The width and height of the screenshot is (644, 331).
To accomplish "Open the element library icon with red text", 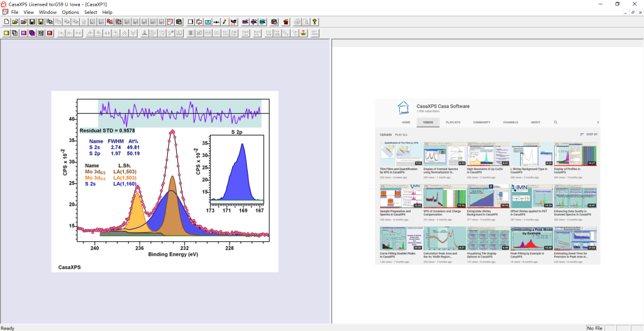I will [233, 22].
